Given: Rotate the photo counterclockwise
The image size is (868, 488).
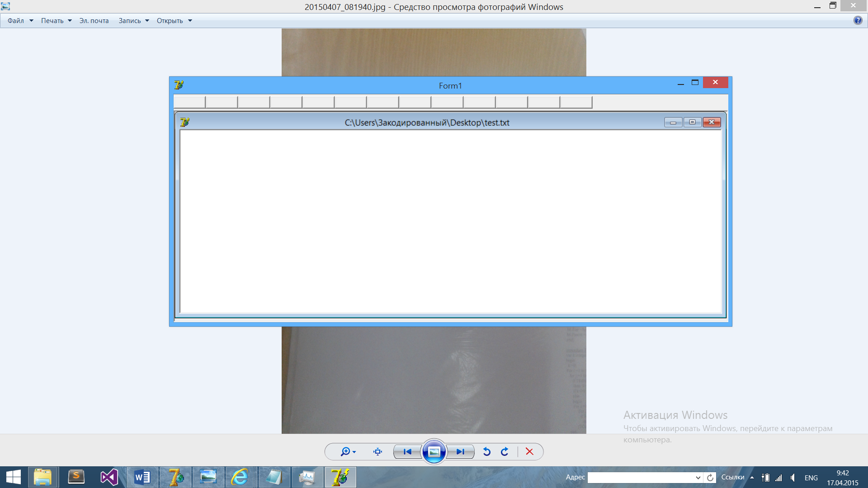Looking at the screenshot, I should [x=487, y=451].
